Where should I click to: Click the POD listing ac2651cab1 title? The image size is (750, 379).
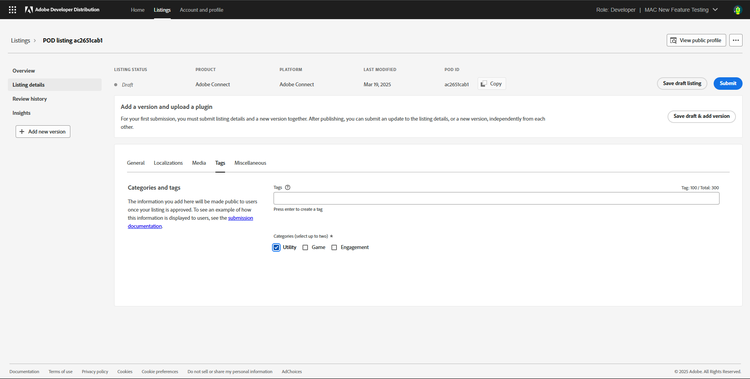pyautogui.click(x=73, y=41)
